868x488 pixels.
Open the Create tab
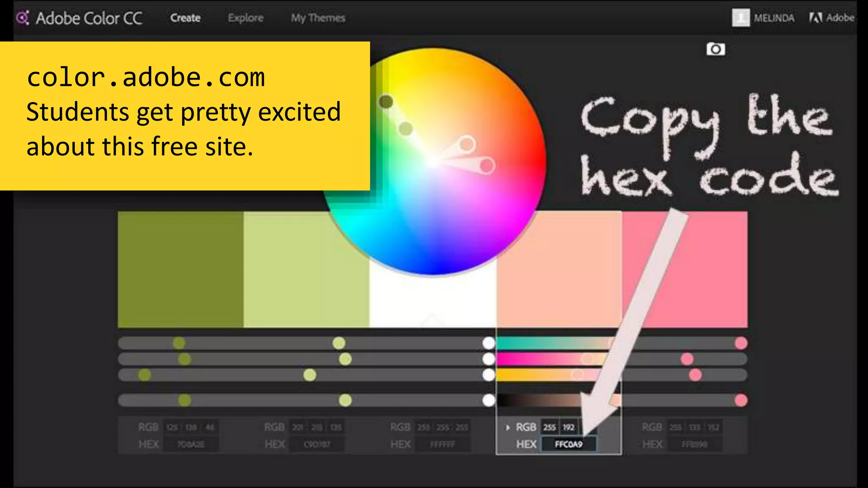point(185,18)
